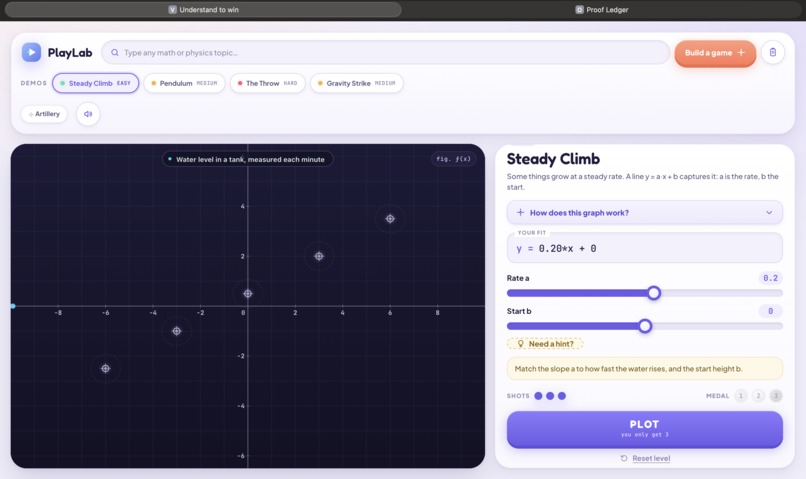Viewport: 806px width, 479px height.
Task: Click the data point target at x=3
Action: click(x=319, y=256)
